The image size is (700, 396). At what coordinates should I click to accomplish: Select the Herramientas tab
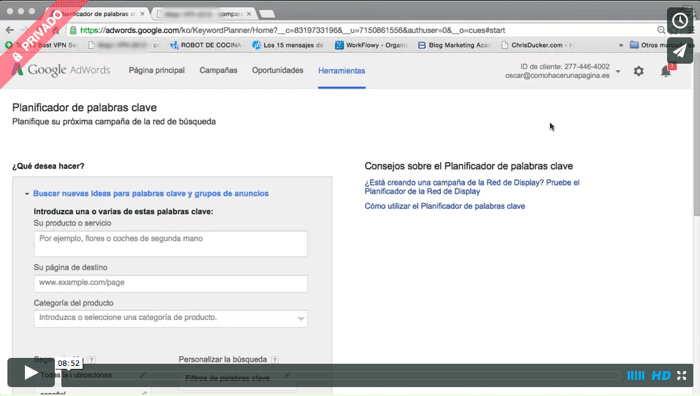(x=342, y=71)
